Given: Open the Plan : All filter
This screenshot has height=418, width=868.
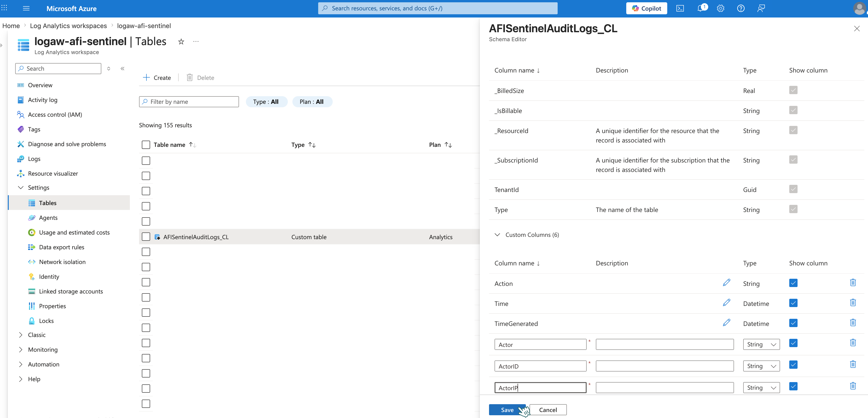Looking at the screenshot, I should point(312,102).
